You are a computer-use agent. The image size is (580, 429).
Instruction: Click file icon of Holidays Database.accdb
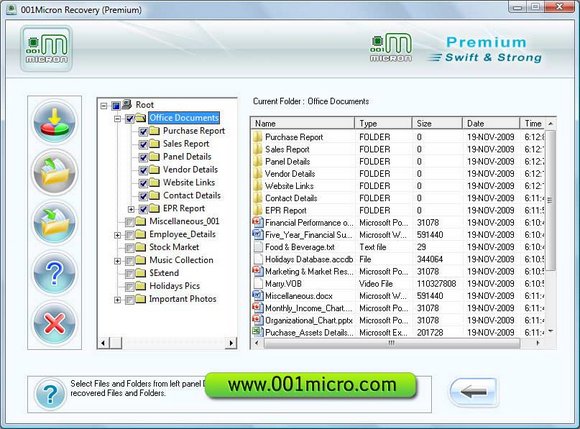click(258, 259)
